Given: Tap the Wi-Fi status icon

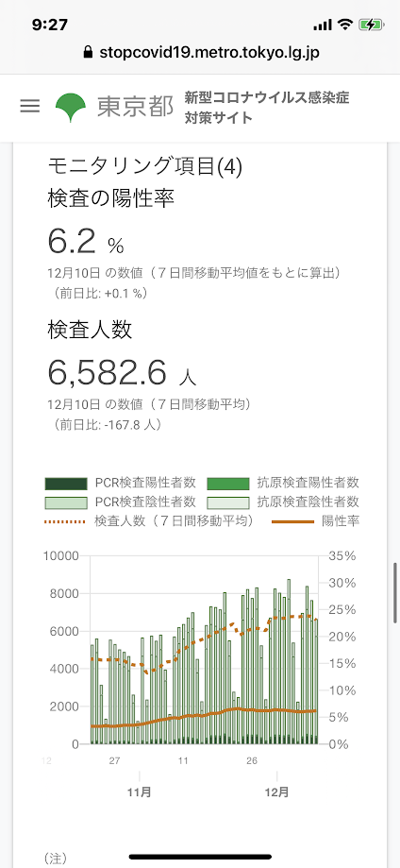Looking at the screenshot, I should [x=346, y=25].
